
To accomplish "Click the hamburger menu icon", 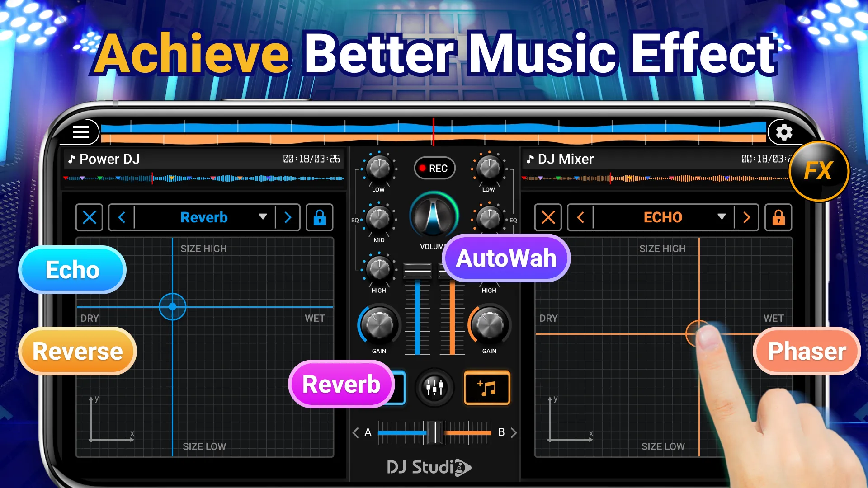I will 81,132.
